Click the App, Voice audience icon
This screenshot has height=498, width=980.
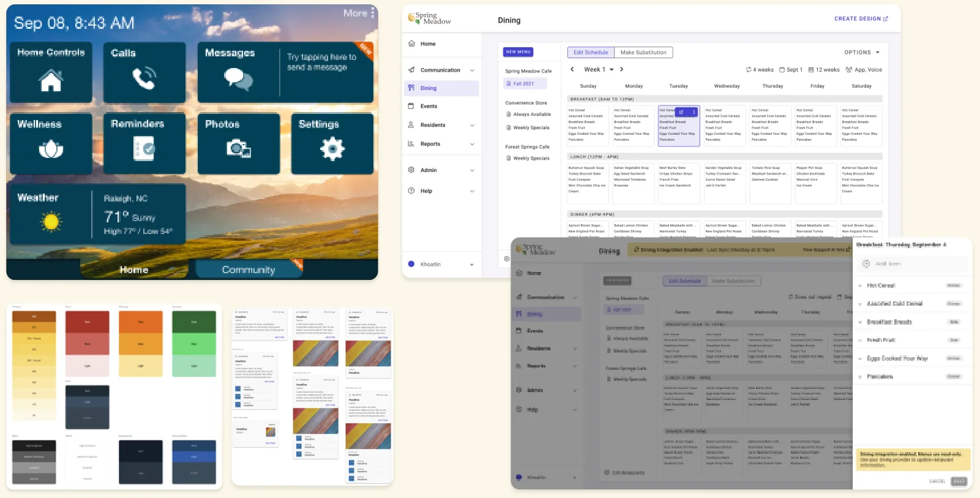[x=849, y=70]
